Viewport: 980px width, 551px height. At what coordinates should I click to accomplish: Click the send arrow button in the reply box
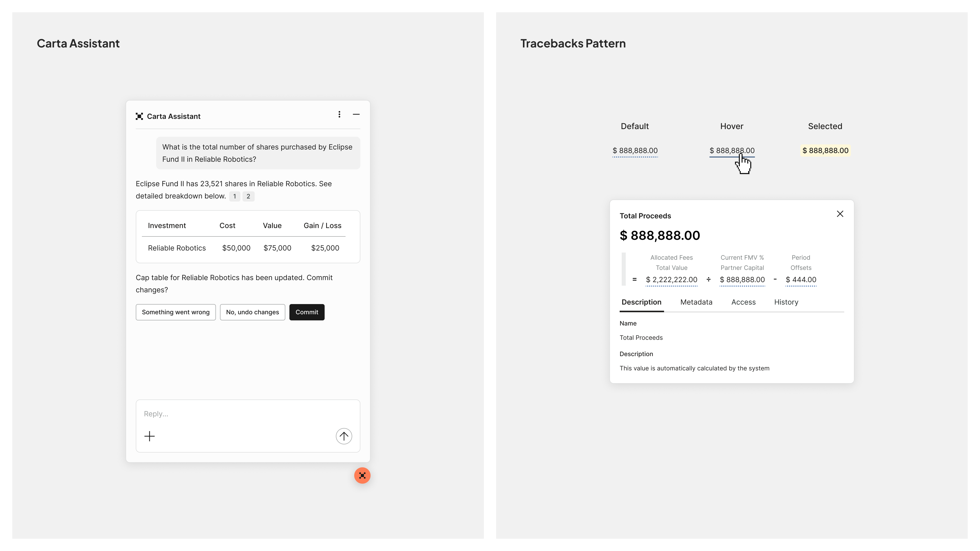click(x=344, y=436)
